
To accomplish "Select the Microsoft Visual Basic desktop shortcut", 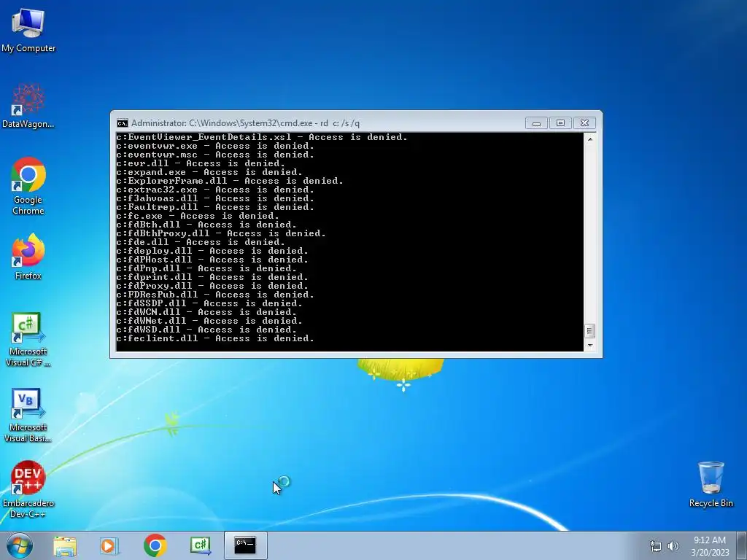I will click(x=28, y=416).
